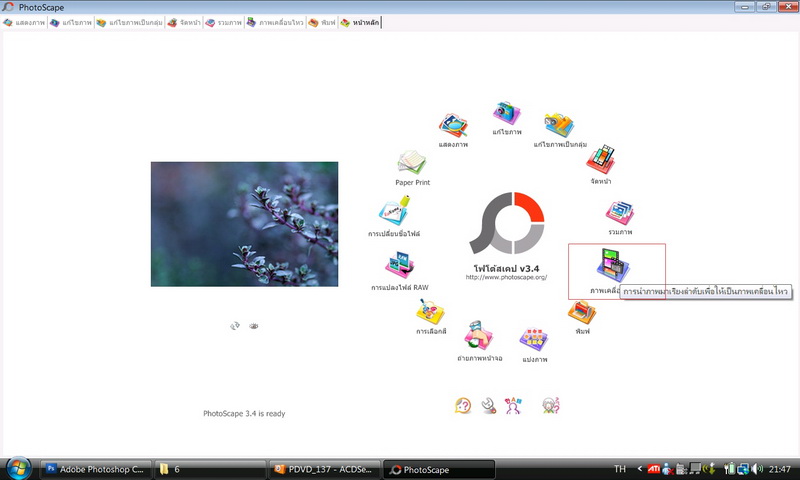Expand hidden tray icons arrow
Image resolution: width=800 pixels, height=480 pixels.
(x=639, y=469)
